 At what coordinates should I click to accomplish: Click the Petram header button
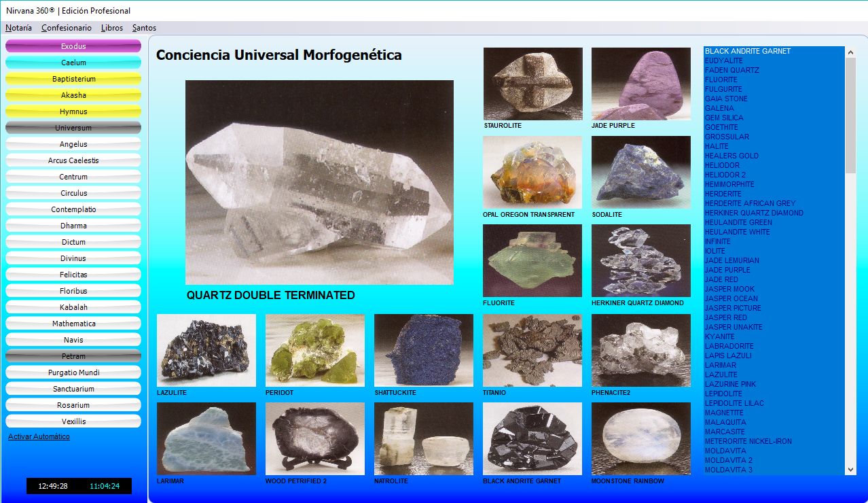pyautogui.click(x=73, y=356)
